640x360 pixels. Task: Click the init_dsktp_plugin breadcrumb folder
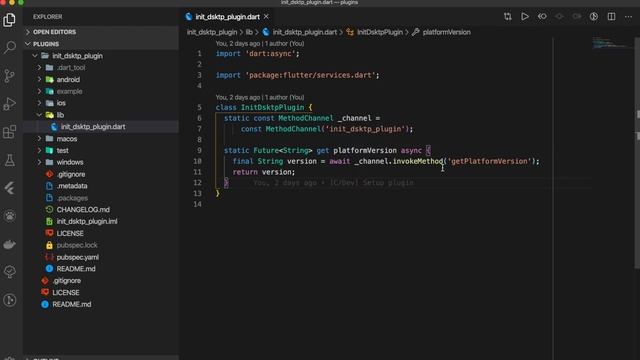212,32
